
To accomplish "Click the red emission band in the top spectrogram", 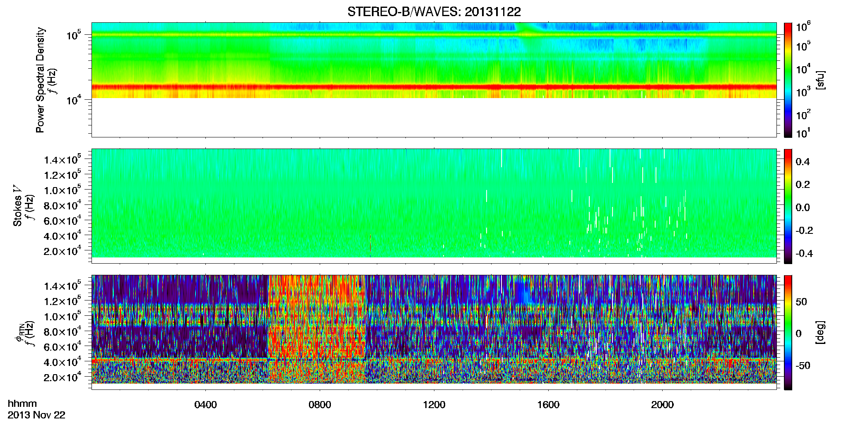I will (x=434, y=87).
